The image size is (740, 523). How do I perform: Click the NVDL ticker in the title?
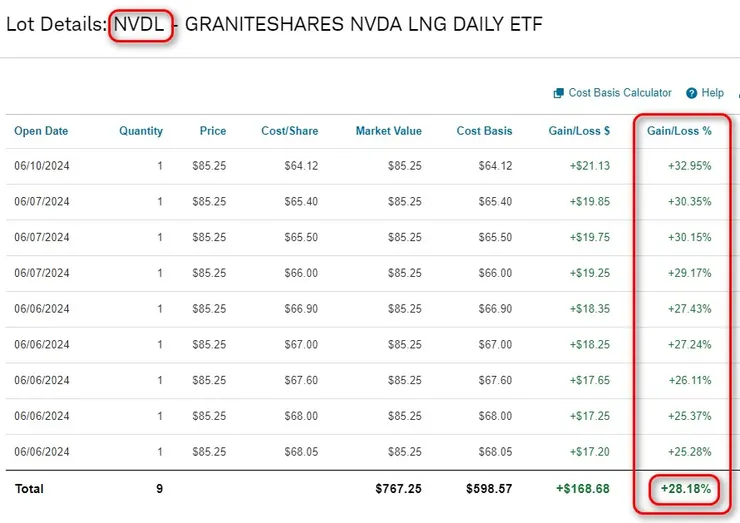(139, 24)
